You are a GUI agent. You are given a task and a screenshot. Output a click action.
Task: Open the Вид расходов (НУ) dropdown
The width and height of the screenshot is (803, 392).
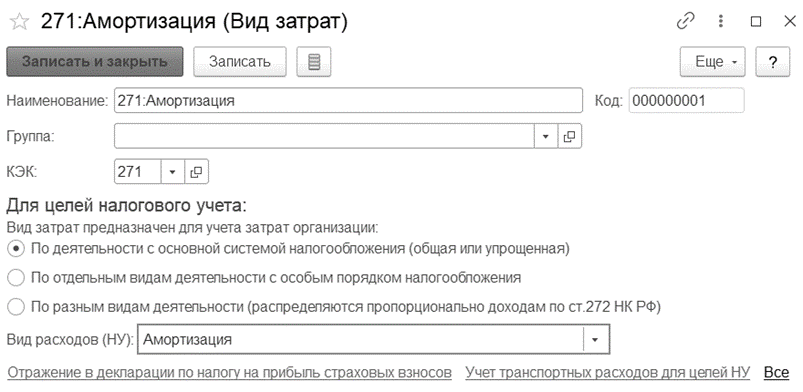click(x=595, y=339)
